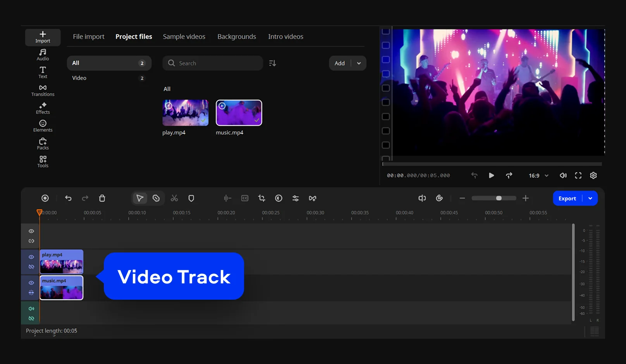626x364 pixels.
Task: Switch to the Backgrounds tab
Action: pos(237,36)
